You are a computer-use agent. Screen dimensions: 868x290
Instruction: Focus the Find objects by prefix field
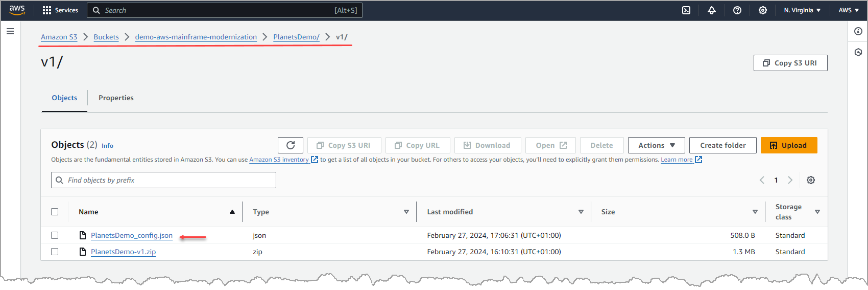pyautogui.click(x=163, y=180)
